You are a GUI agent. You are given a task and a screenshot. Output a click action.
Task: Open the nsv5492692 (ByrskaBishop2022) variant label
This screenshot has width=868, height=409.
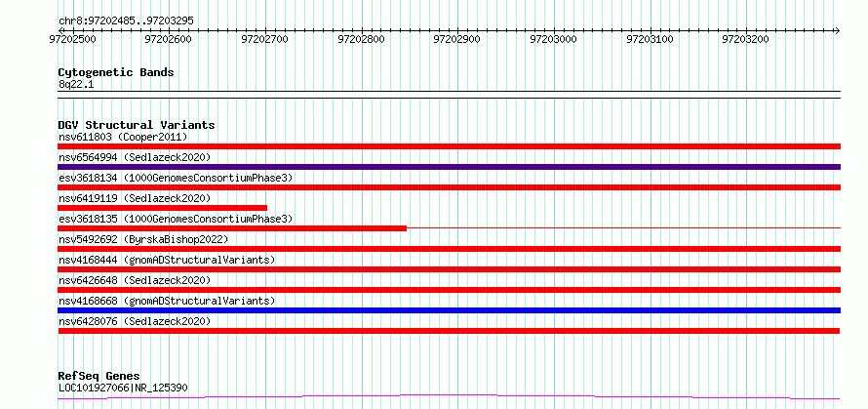click(143, 239)
